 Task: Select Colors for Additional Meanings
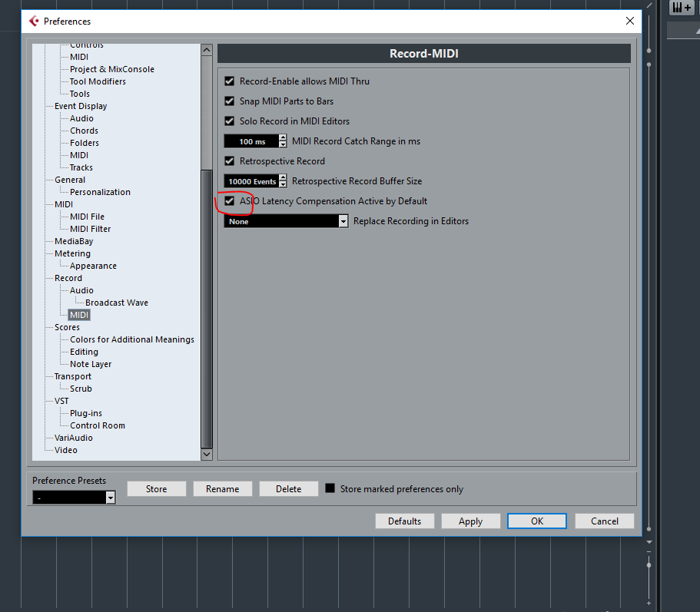pos(131,339)
